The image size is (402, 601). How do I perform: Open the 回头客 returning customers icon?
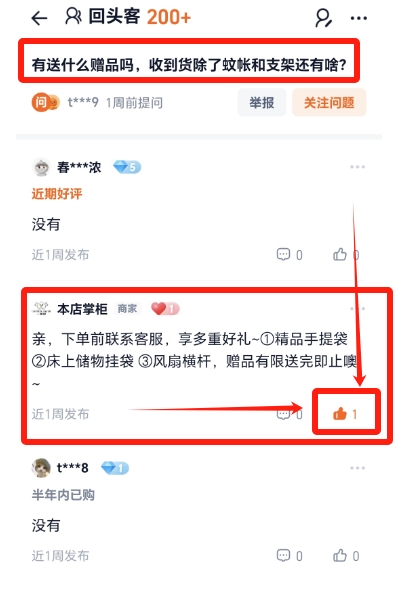coord(73,16)
